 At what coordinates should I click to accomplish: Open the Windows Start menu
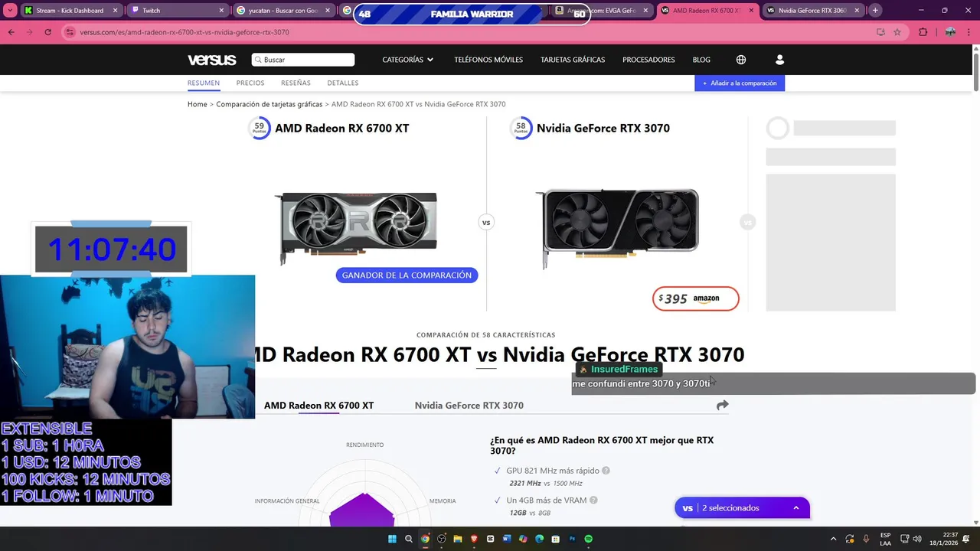(x=392, y=539)
